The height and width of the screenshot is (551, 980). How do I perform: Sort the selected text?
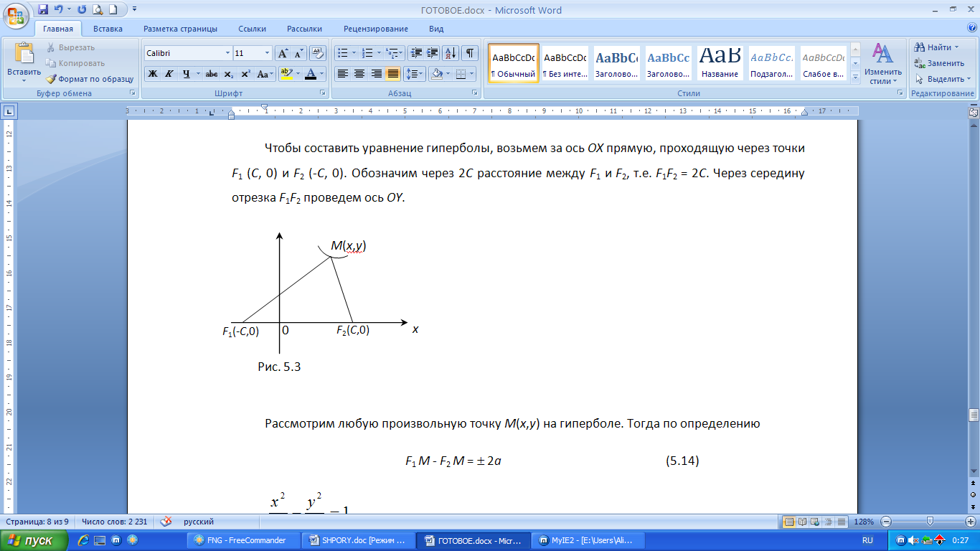pyautogui.click(x=451, y=53)
